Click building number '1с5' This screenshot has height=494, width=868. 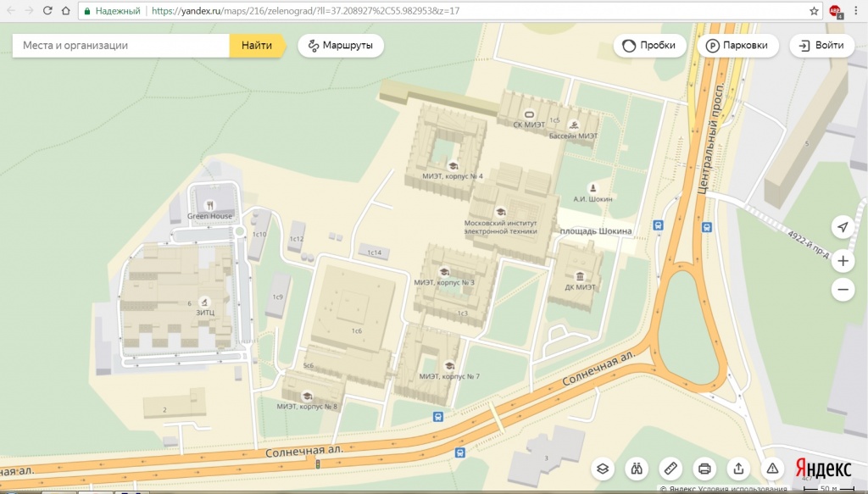pyautogui.click(x=554, y=120)
